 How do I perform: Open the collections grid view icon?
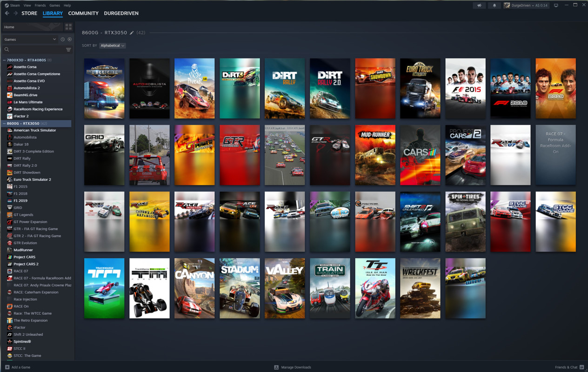[x=69, y=27]
